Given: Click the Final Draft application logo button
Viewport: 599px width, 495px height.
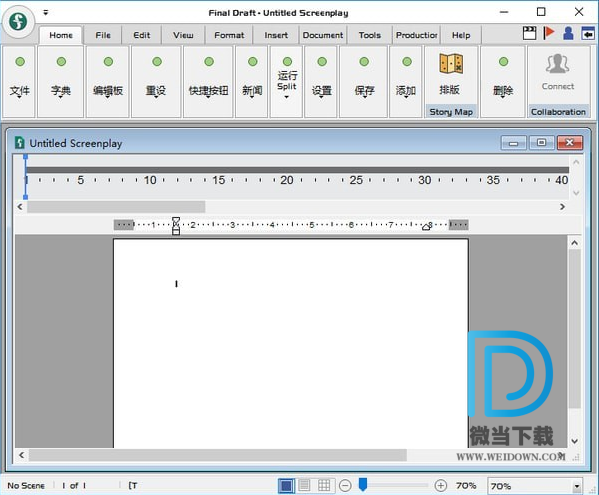Looking at the screenshot, I should [18, 22].
